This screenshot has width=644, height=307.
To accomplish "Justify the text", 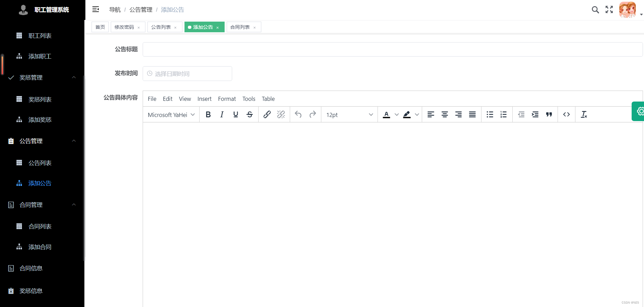I will [472, 115].
